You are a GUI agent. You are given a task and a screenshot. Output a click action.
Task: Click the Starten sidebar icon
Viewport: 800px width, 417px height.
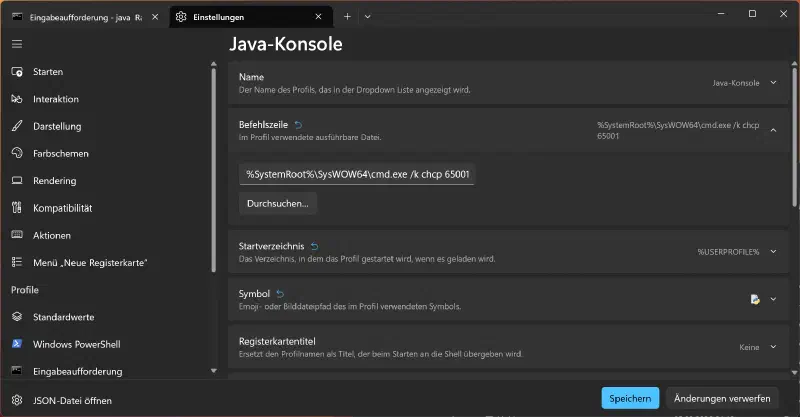[x=17, y=72]
